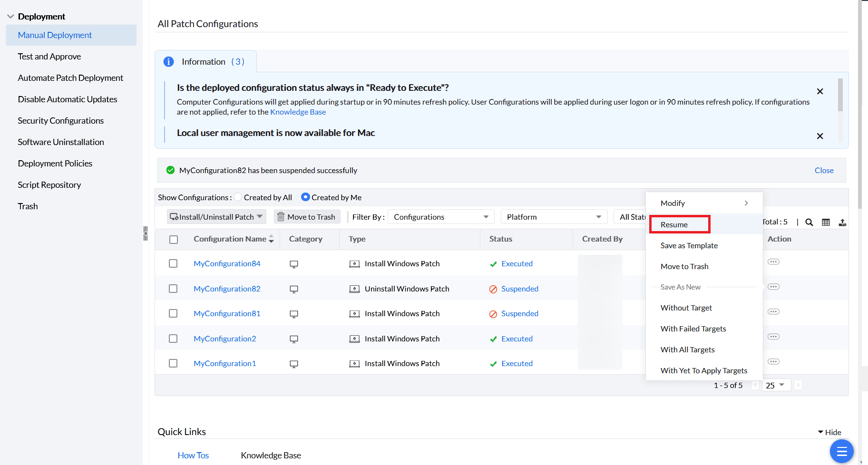Open the column chooser grid icon
The height and width of the screenshot is (465, 868).
[x=826, y=222]
